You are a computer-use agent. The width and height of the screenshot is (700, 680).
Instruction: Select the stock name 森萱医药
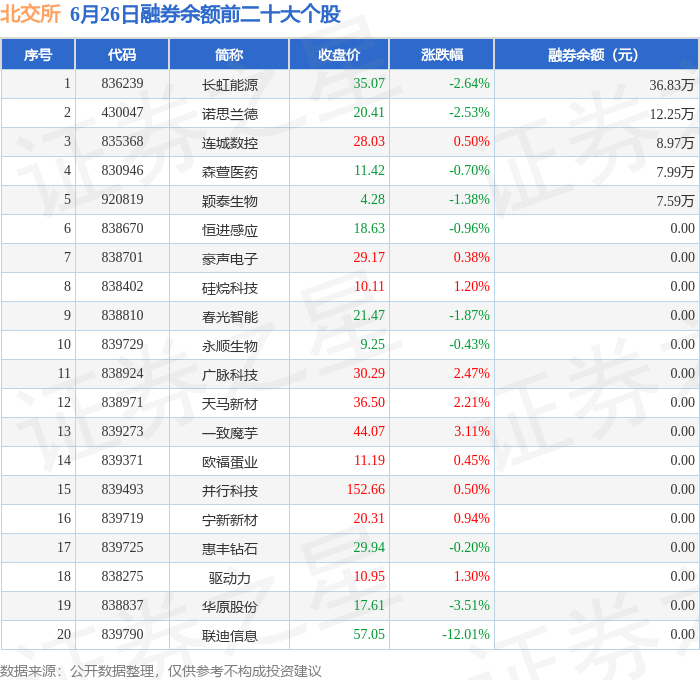[229, 171]
